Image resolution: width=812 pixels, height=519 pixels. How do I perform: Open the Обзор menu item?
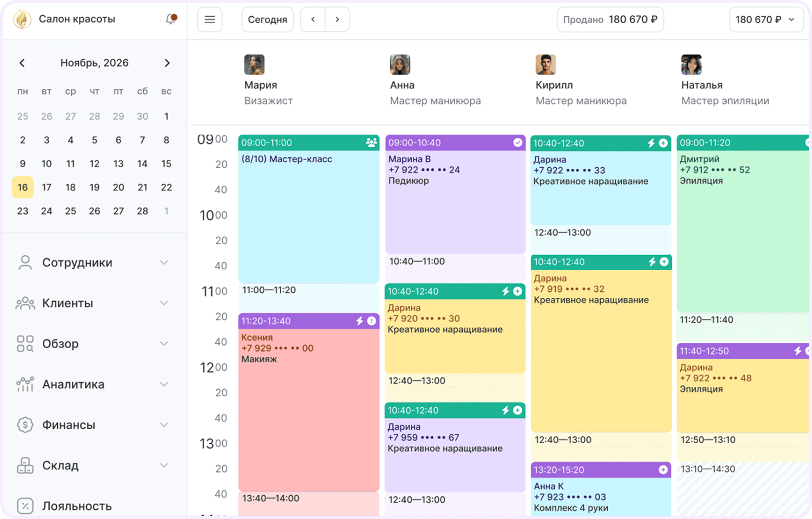pyautogui.click(x=94, y=344)
